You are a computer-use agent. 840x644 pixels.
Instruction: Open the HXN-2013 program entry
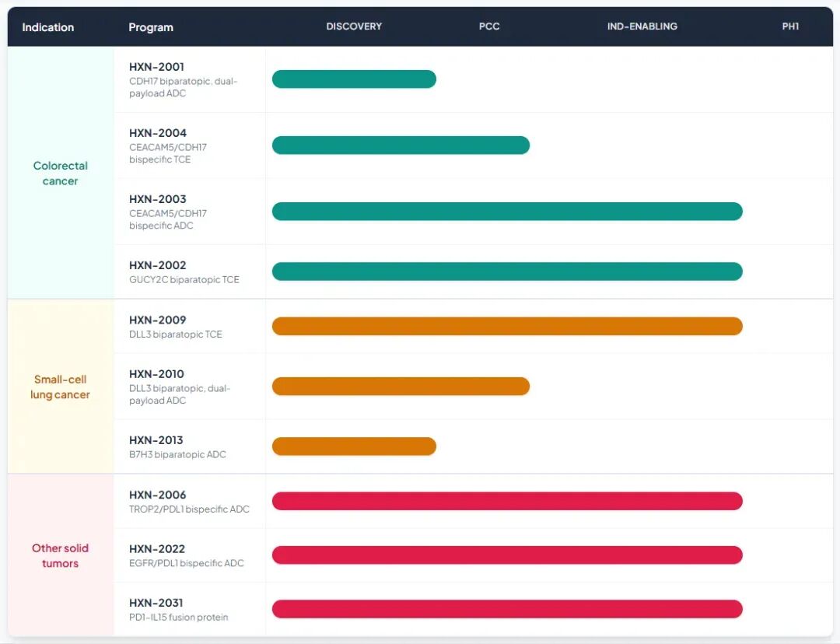pos(156,440)
